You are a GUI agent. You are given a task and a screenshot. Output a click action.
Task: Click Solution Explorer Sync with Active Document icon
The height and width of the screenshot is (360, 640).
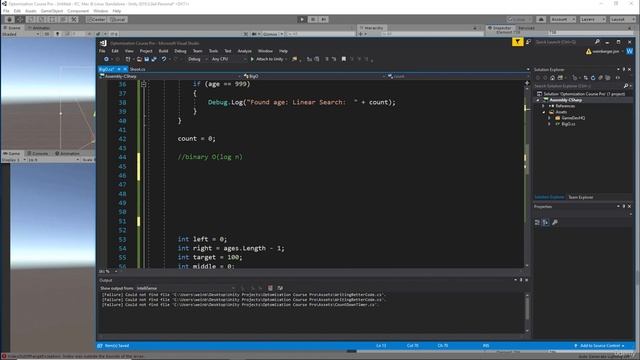point(586,78)
